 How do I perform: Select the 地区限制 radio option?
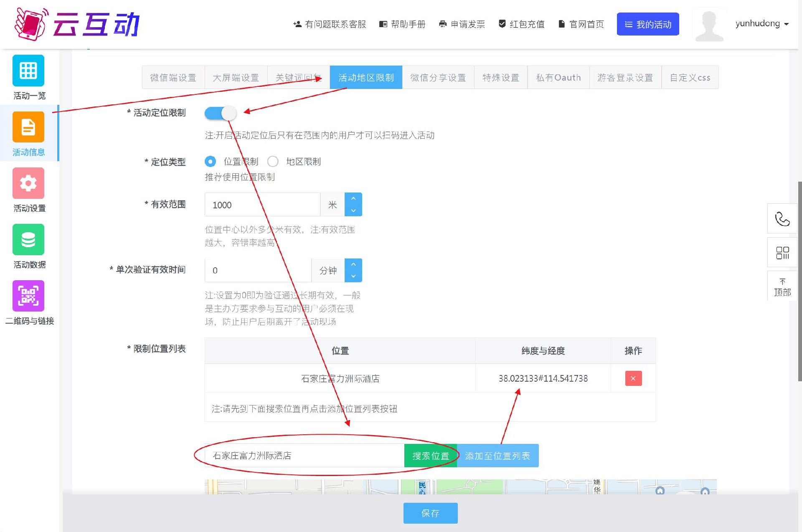point(273,162)
